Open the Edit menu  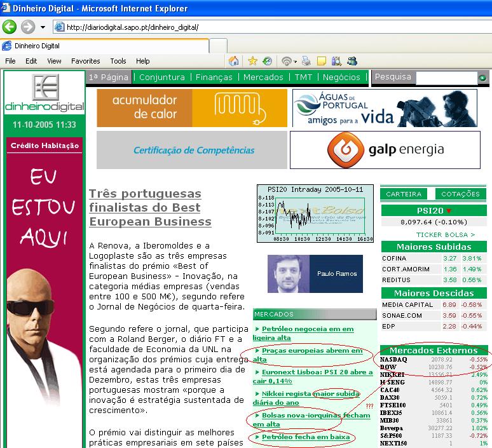tap(31, 61)
